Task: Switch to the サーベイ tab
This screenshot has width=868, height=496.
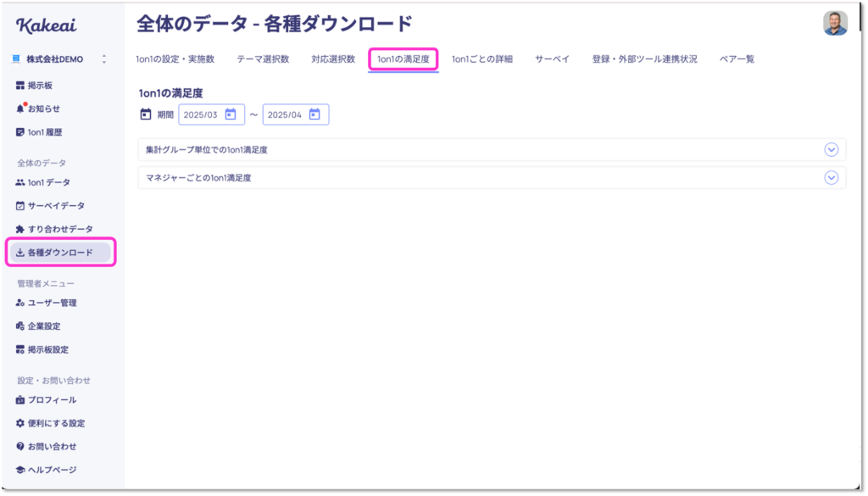Action: [x=552, y=59]
